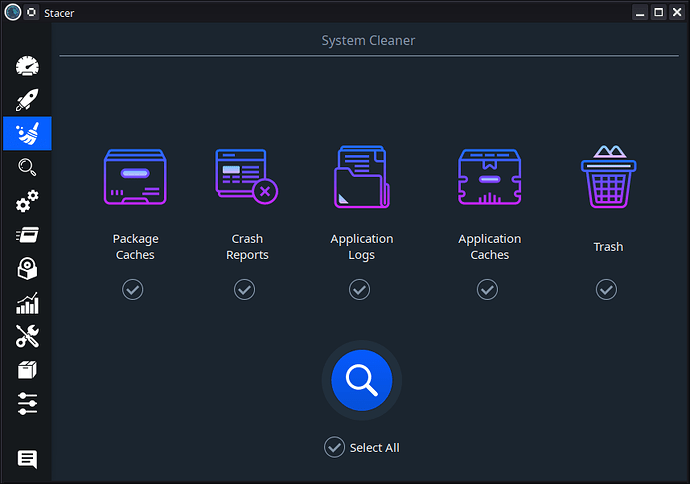The height and width of the screenshot is (484, 690).
Task: Close the Stacer window
Action: click(x=677, y=12)
